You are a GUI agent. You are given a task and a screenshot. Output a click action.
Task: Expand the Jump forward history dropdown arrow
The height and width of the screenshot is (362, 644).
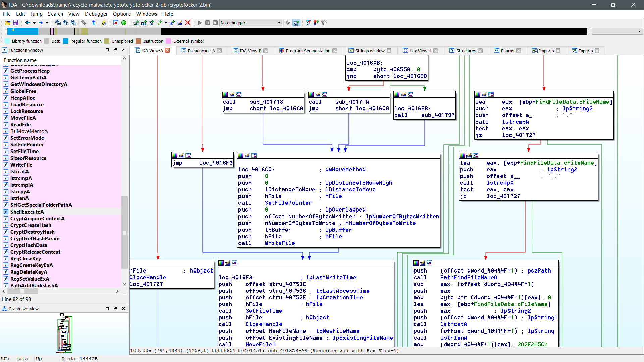(x=47, y=23)
